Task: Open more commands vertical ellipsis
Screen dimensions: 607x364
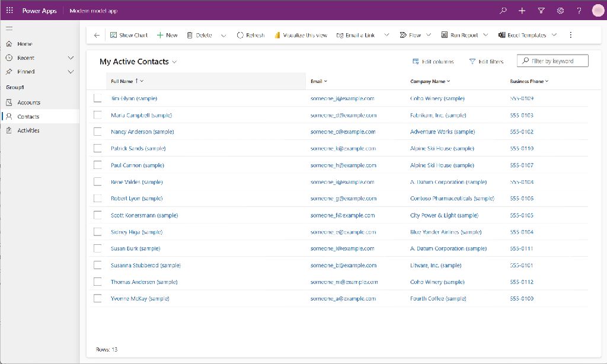Action: coord(571,36)
